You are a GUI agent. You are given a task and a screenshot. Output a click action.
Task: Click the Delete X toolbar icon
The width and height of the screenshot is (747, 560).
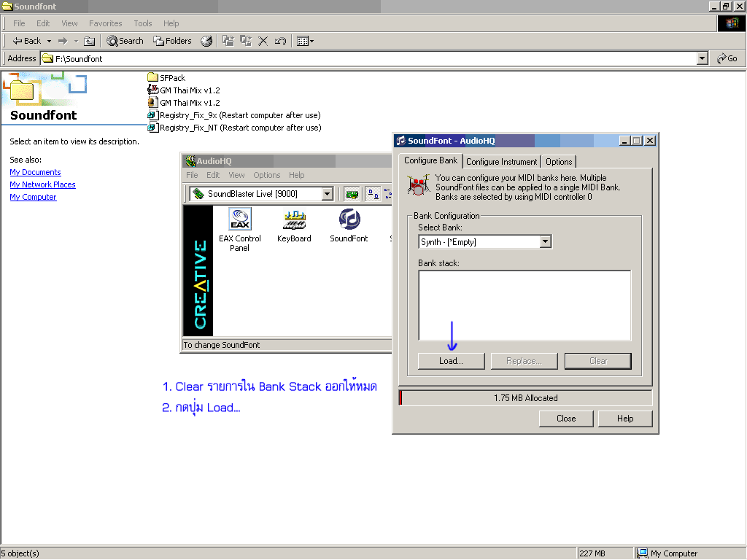click(x=263, y=41)
